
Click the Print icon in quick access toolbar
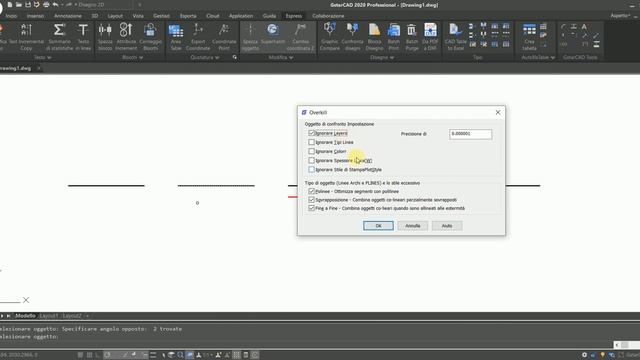pos(46,4)
